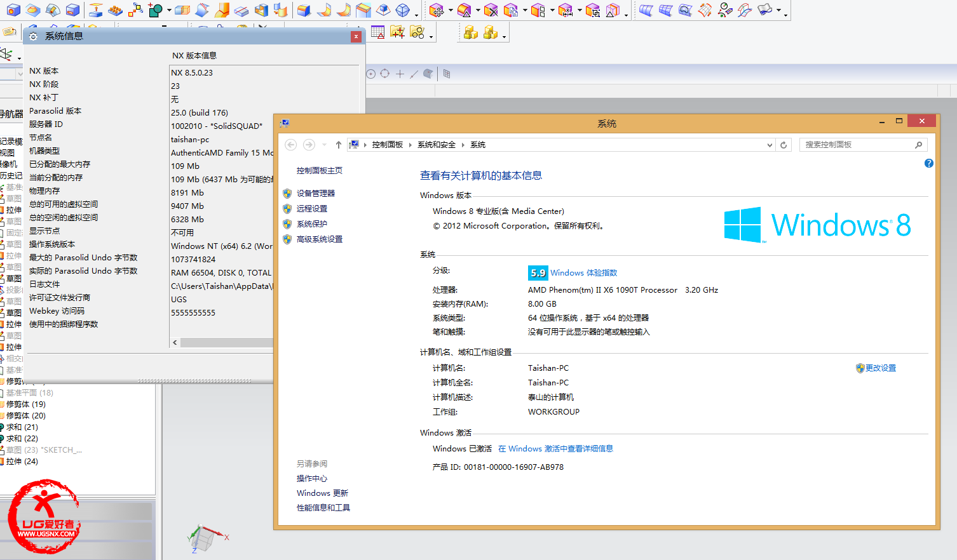
Task: Click the 系统和安全 breadcrumb
Action: click(437, 145)
